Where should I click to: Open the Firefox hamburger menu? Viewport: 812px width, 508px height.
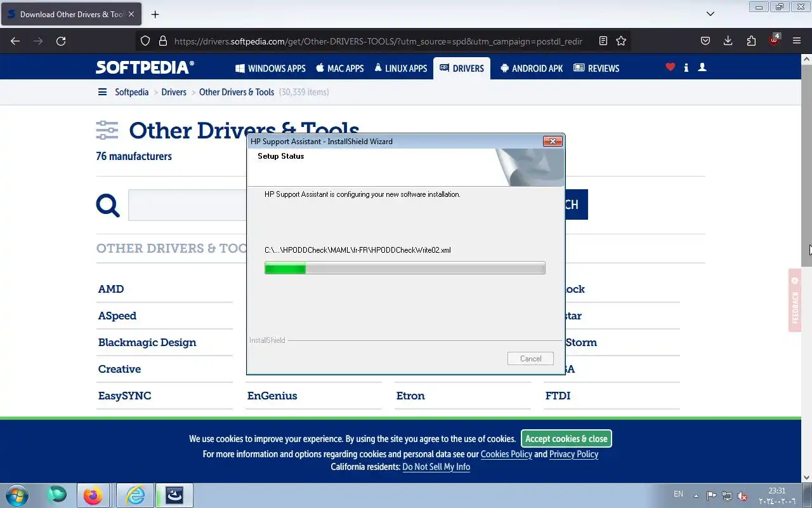[797, 41]
